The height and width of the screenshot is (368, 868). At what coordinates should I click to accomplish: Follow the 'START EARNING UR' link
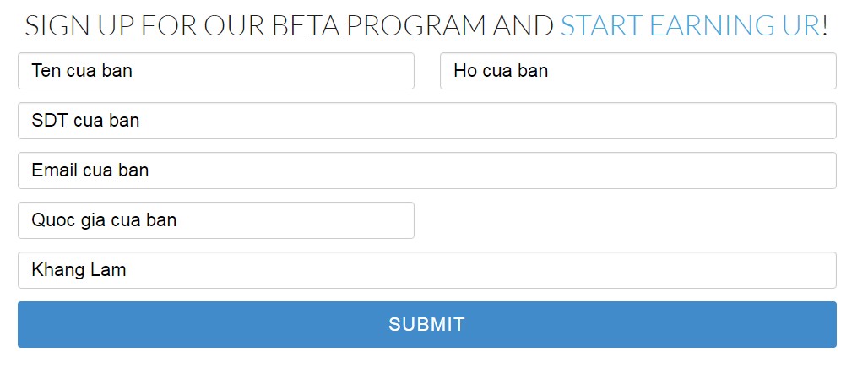click(690, 26)
